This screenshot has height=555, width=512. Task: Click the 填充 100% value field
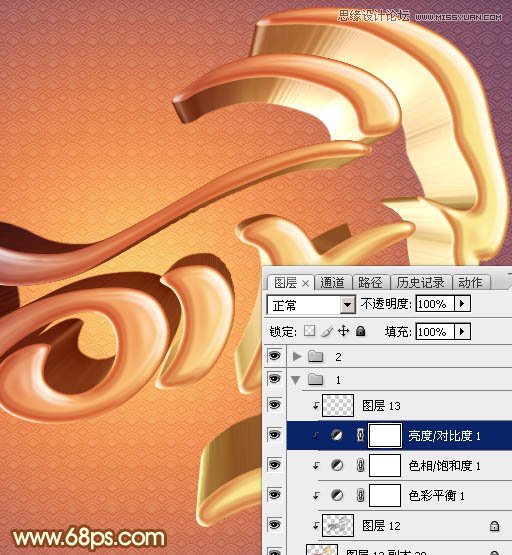435,332
